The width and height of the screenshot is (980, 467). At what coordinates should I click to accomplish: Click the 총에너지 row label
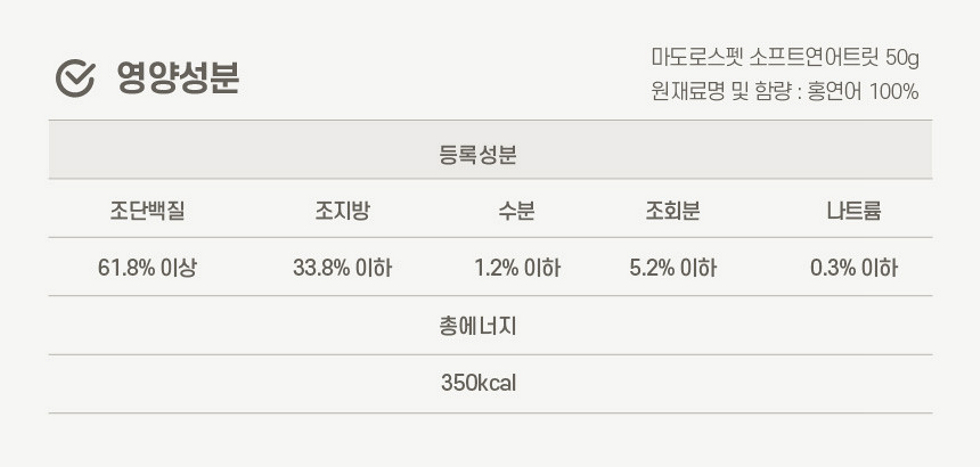(478, 326)
